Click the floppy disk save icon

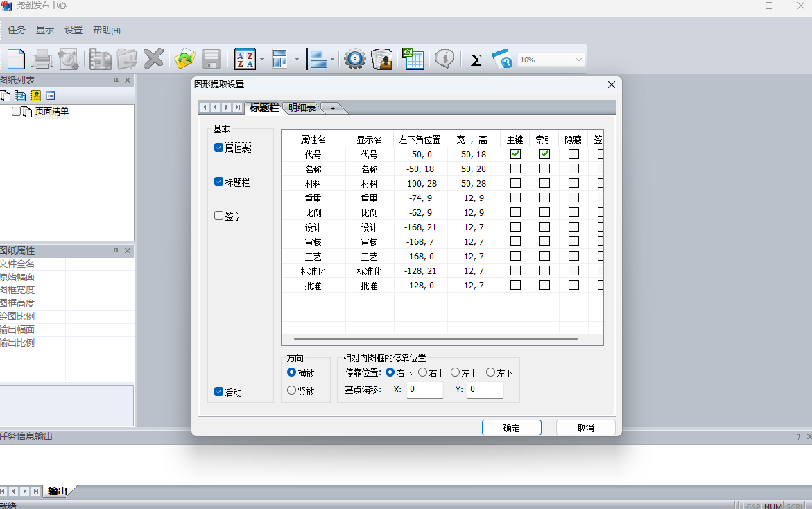211,59
